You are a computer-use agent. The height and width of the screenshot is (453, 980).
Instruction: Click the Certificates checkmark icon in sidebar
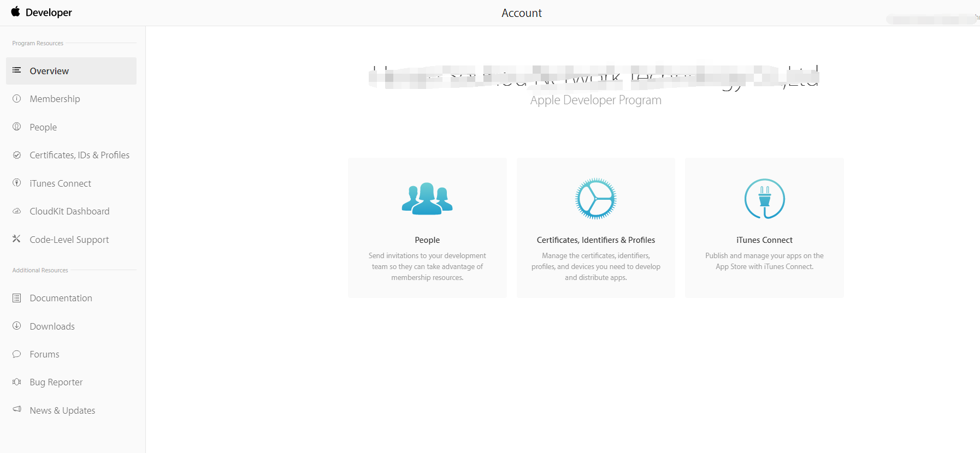click(x=17, y=155)
